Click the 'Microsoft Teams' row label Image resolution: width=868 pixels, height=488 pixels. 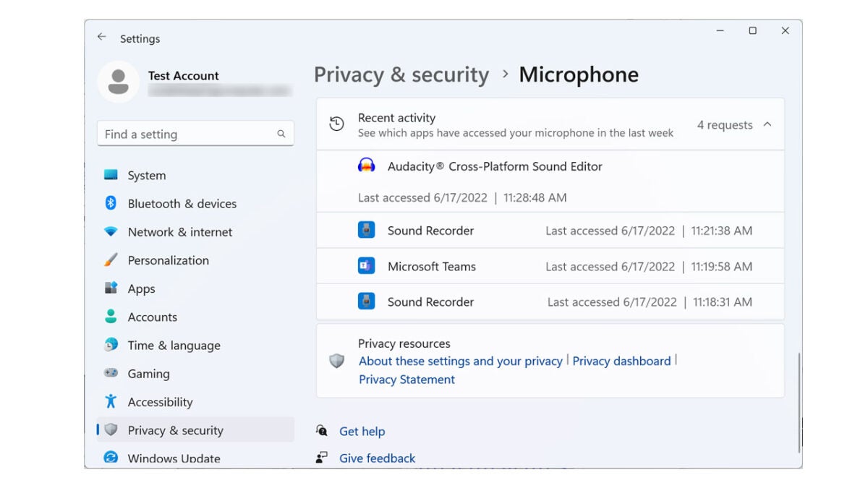[432, 266]
